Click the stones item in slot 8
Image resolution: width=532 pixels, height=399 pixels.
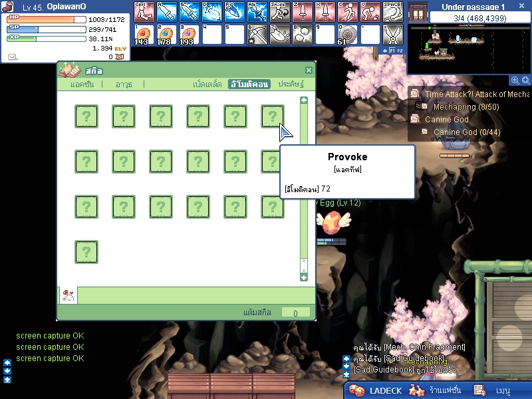303,35
